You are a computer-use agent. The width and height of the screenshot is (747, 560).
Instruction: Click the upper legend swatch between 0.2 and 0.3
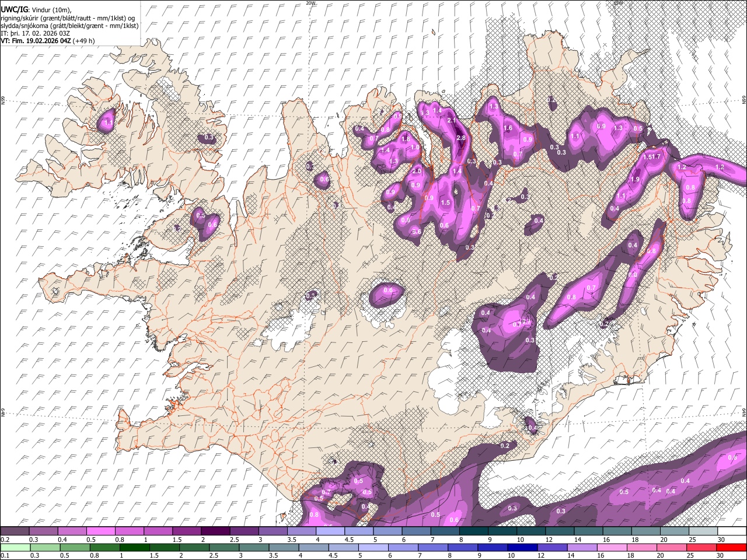(15, 531)
